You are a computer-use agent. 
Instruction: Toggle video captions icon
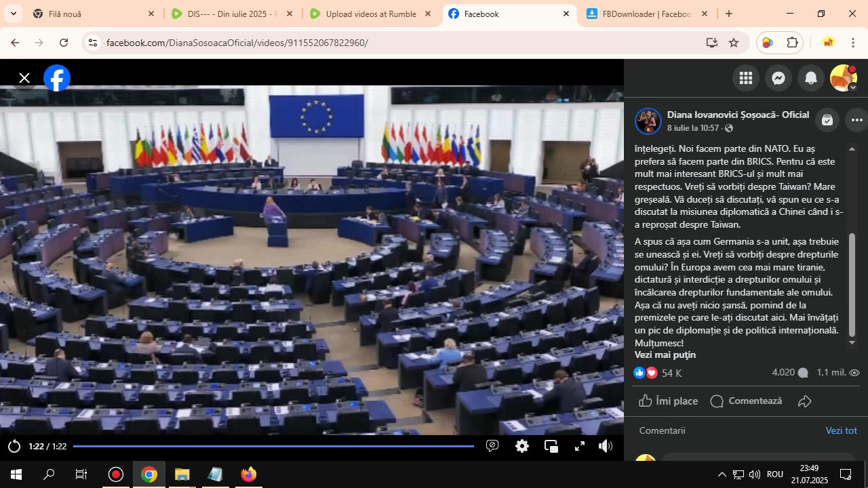tap(493, 446)
